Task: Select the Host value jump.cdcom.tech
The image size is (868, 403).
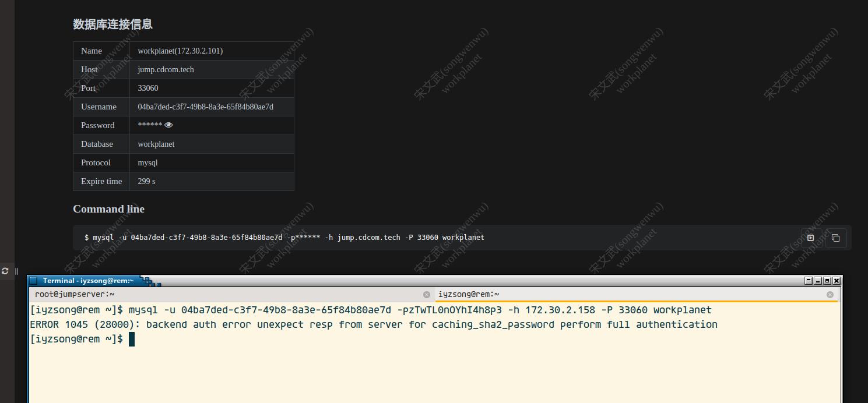Action: [x=166, y=69]
